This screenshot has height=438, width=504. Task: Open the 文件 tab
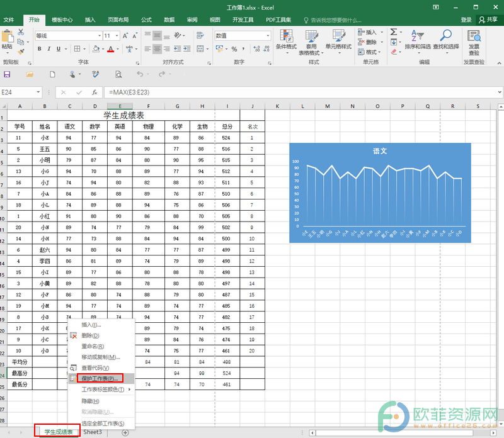(9, 20)
